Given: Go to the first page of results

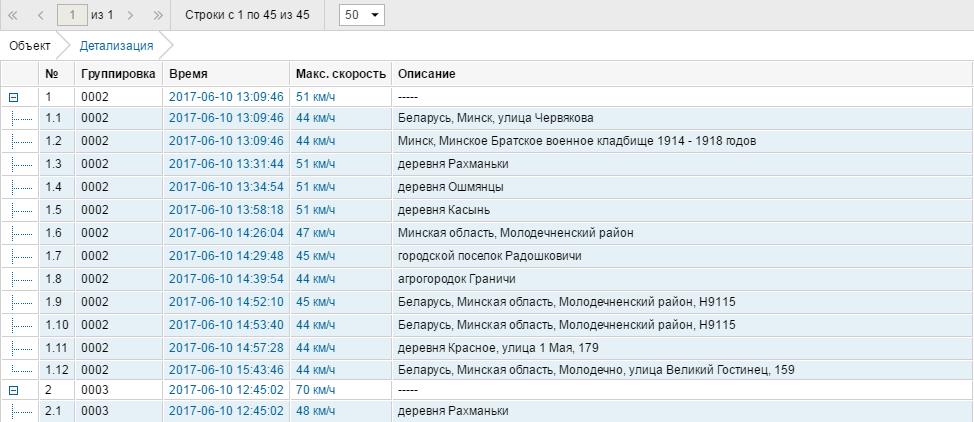Looking at the screenshot, I should (x=14, y=16).
